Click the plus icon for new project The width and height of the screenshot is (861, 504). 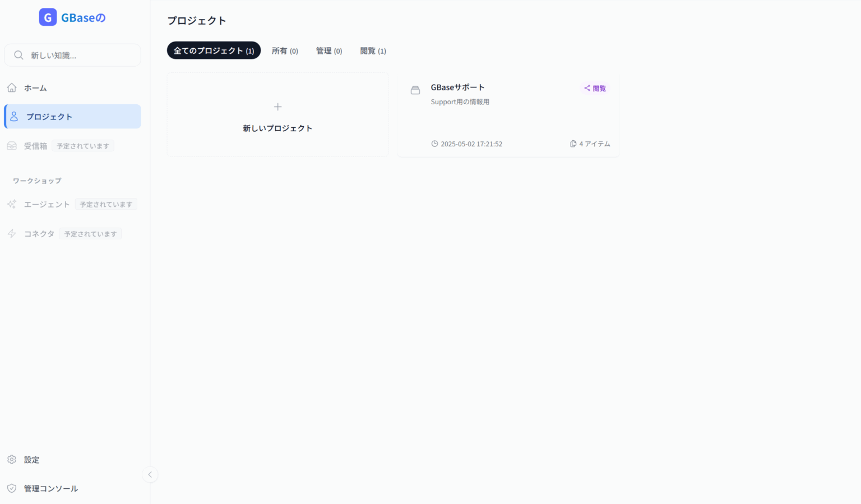click(x=277, y=107)
